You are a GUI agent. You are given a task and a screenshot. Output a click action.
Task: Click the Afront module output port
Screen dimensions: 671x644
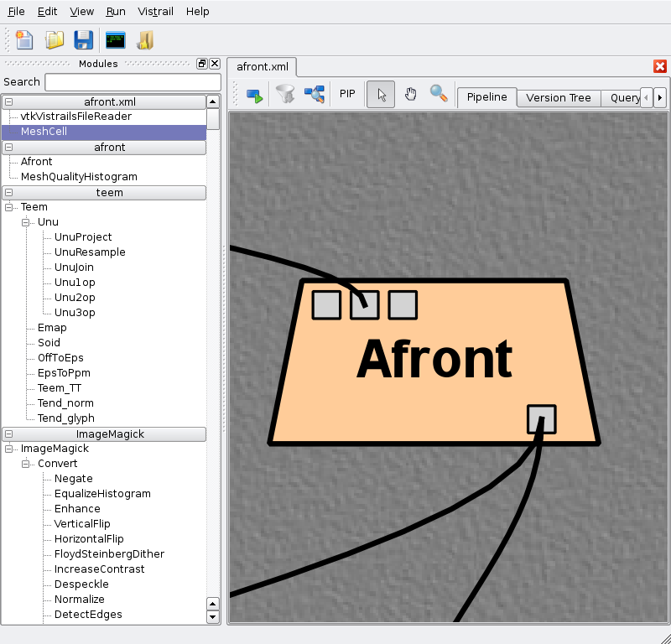541,419
